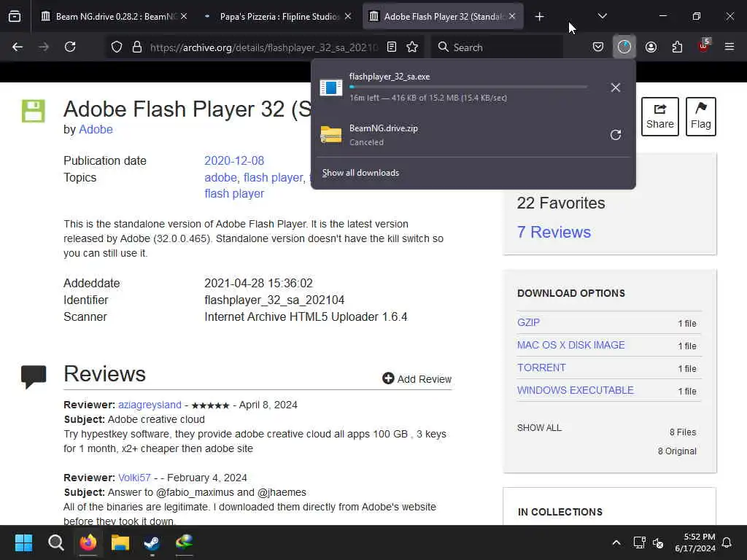Open the Firefox account icon

pos(651,47)
